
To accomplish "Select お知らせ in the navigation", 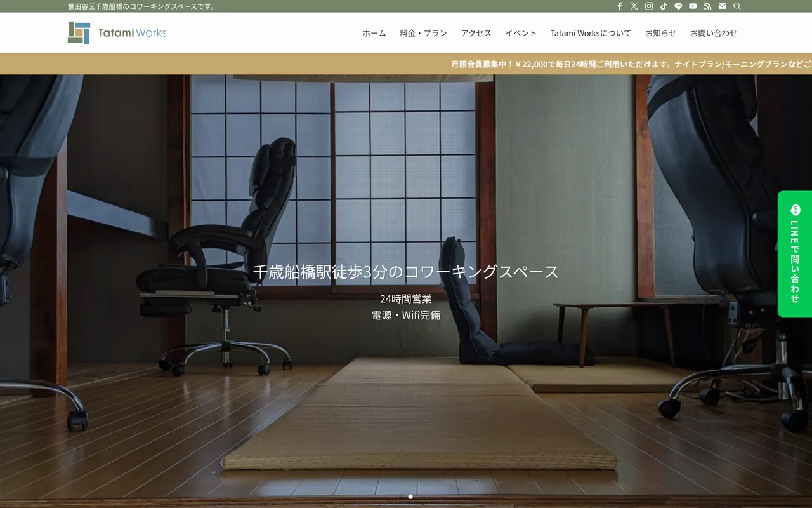I will coord(660,33).
